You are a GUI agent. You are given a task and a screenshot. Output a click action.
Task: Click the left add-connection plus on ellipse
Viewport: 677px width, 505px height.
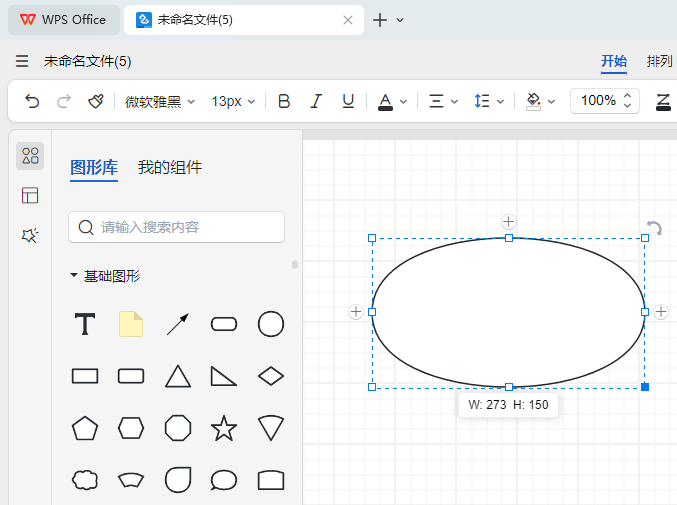pos(356,312)
